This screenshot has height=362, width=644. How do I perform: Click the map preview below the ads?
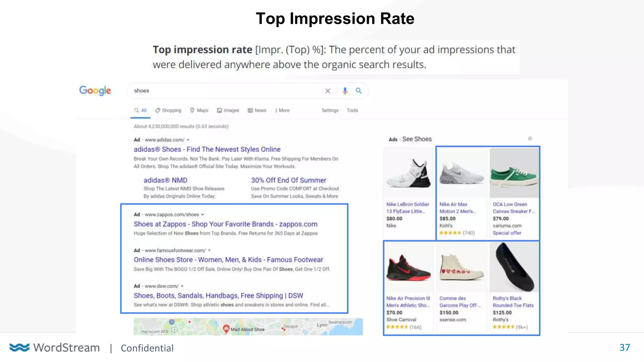click(x=248, y=327)
